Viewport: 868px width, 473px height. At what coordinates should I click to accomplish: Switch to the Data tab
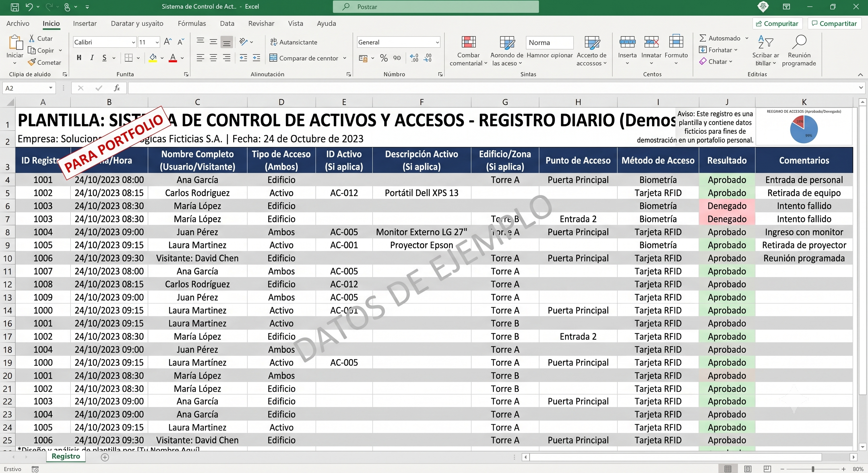tap(227, 23)
